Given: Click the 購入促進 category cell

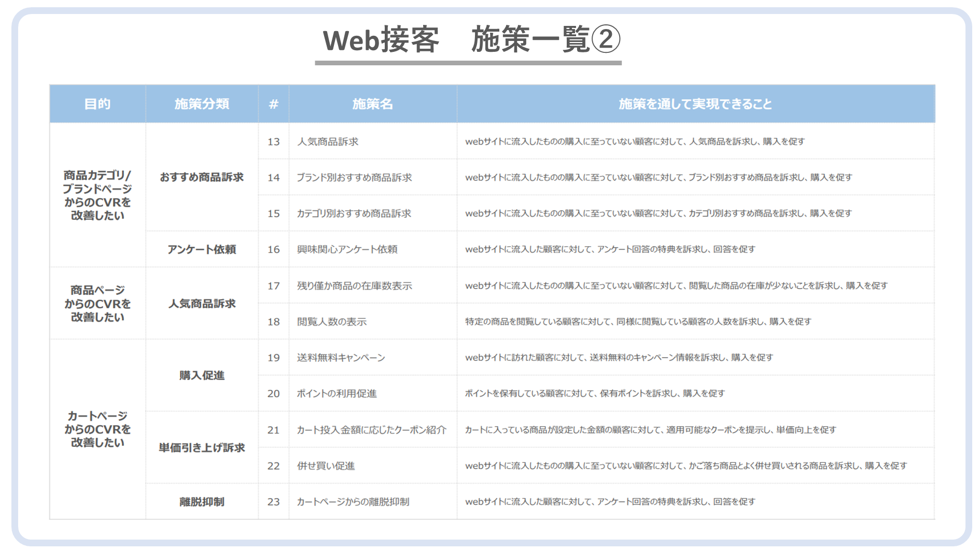Looking at the screenshot, I should (x=202, y=375).
